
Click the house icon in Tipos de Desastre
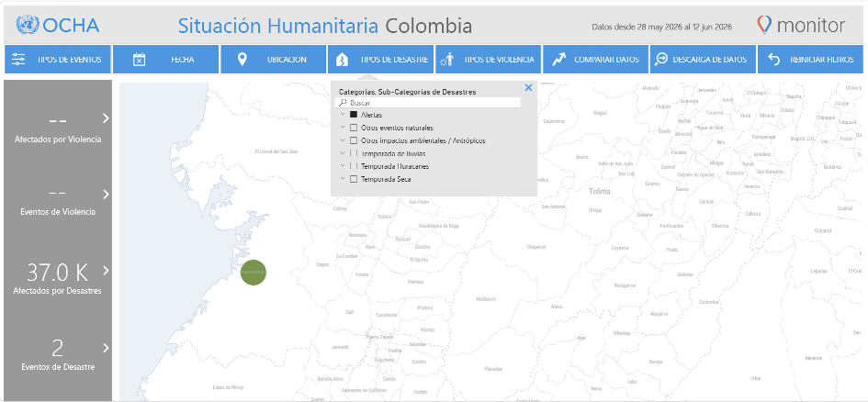tap(342, 59)
